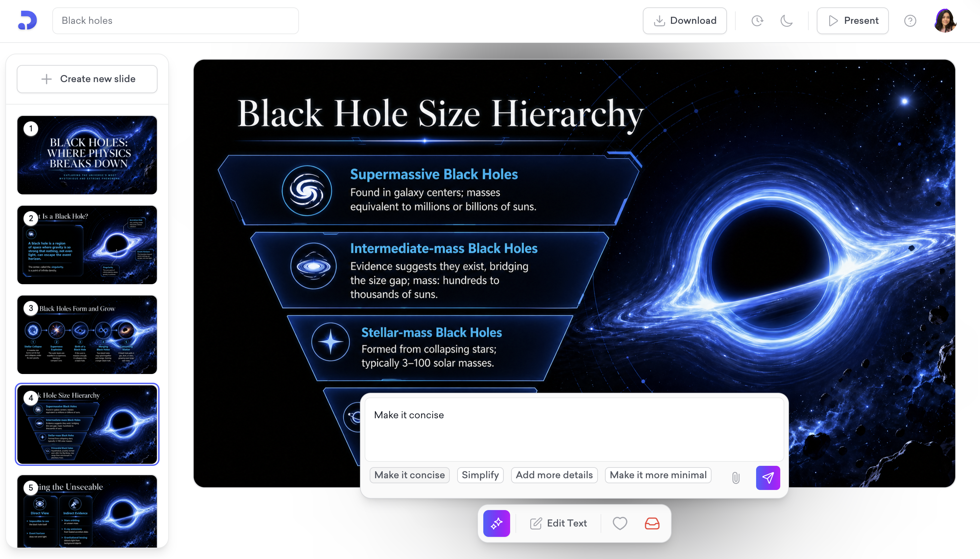This screenshot has width=980, height=559.
Task: Click Edit Text in bottom toolbar
Action: point(558,523)
